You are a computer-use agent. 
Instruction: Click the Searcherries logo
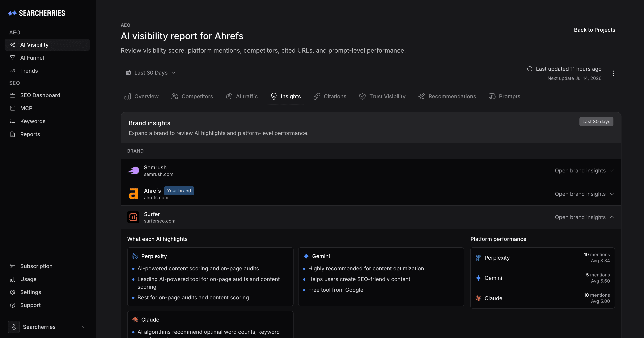click(x=36, y=13)
